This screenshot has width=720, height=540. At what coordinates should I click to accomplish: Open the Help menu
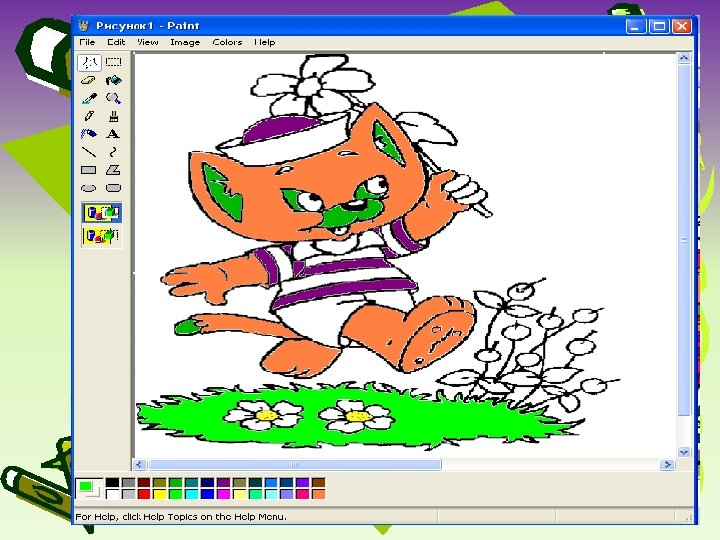pos(264,42)
